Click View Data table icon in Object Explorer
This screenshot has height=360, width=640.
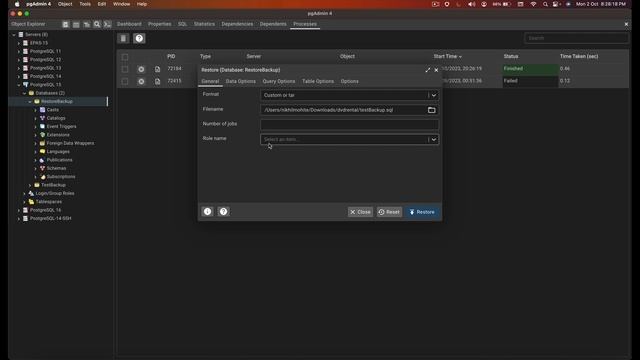point(76,24)
